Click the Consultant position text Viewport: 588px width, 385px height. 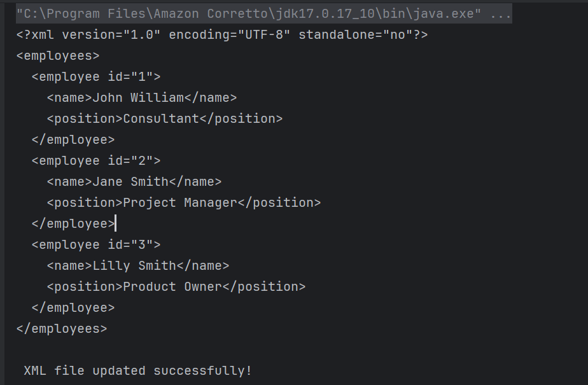[x=161, y=118]
